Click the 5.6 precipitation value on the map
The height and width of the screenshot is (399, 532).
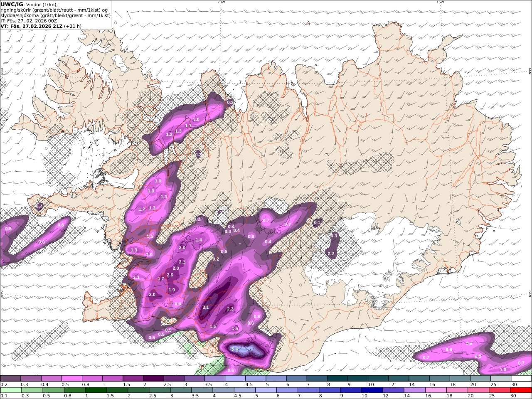pyautogui.click(x=235, y=350)
